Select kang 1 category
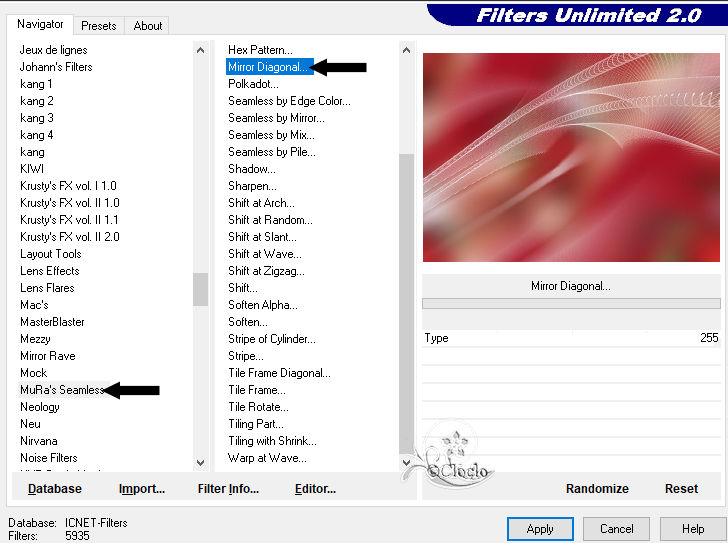 point(36,84)
